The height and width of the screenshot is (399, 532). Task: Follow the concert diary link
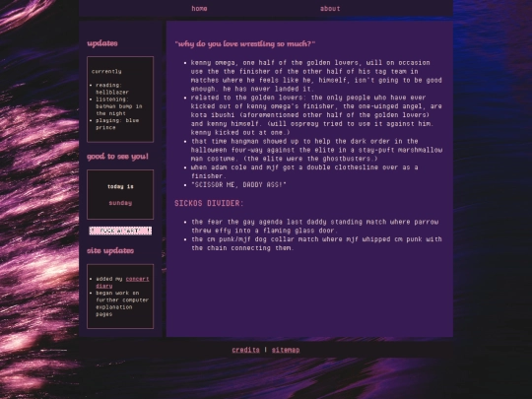point(122,283)
